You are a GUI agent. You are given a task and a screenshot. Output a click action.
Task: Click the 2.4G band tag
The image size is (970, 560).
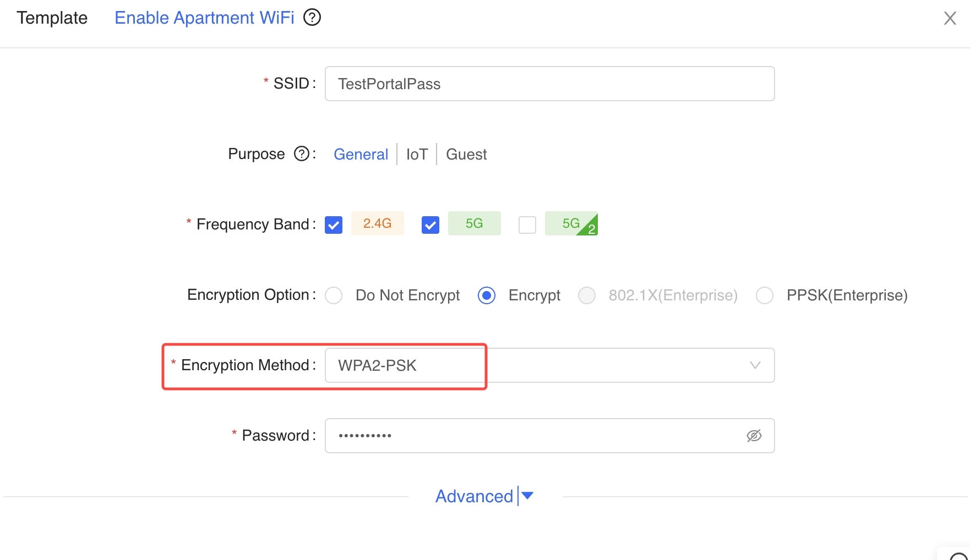coord(378,223)
